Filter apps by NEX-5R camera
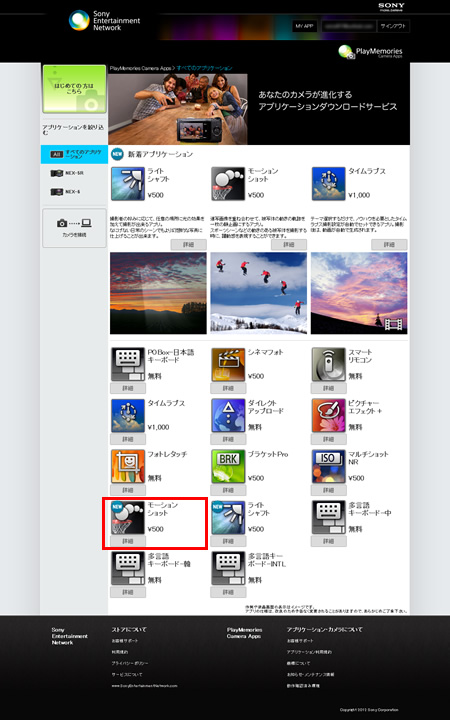Viewport: 450px width, 720px height. (x=67, y=174)
